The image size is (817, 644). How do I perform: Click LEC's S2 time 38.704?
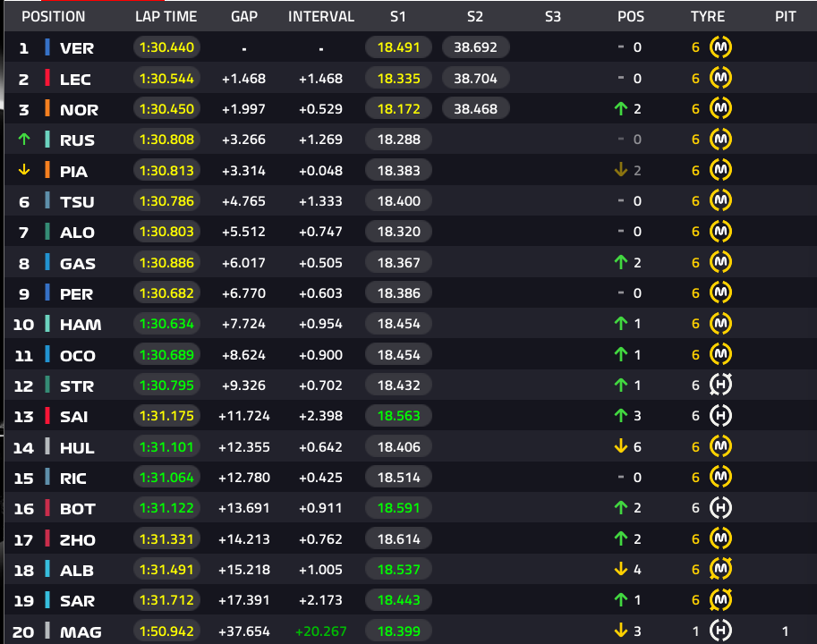(476, 79)
